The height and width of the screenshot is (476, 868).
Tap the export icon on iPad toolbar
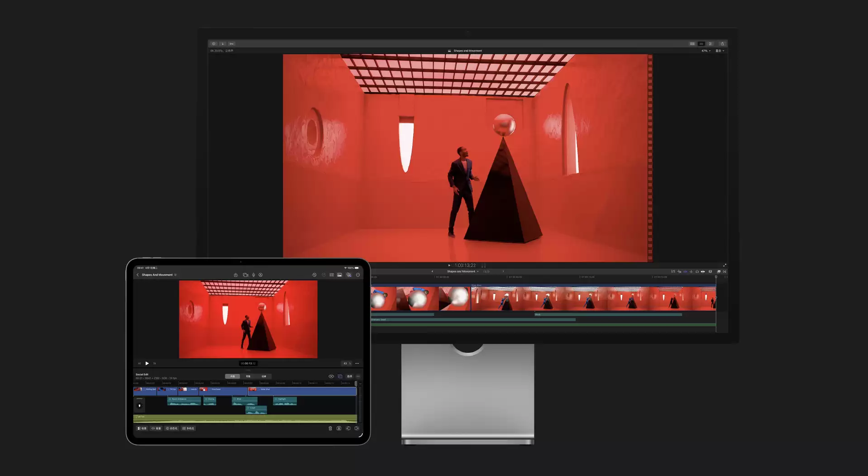235,275
